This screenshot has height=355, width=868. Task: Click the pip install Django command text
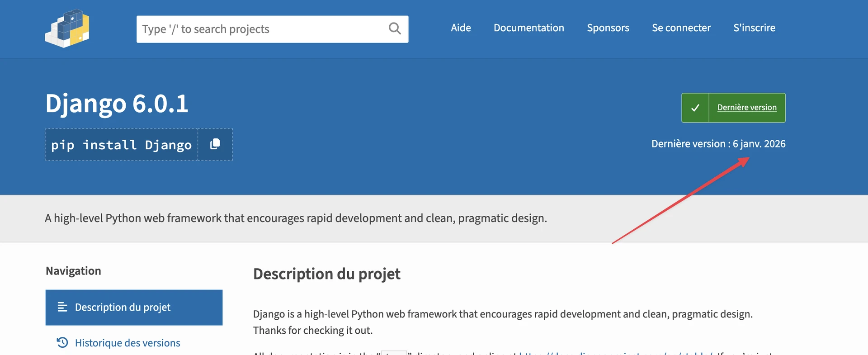point(121,145)
